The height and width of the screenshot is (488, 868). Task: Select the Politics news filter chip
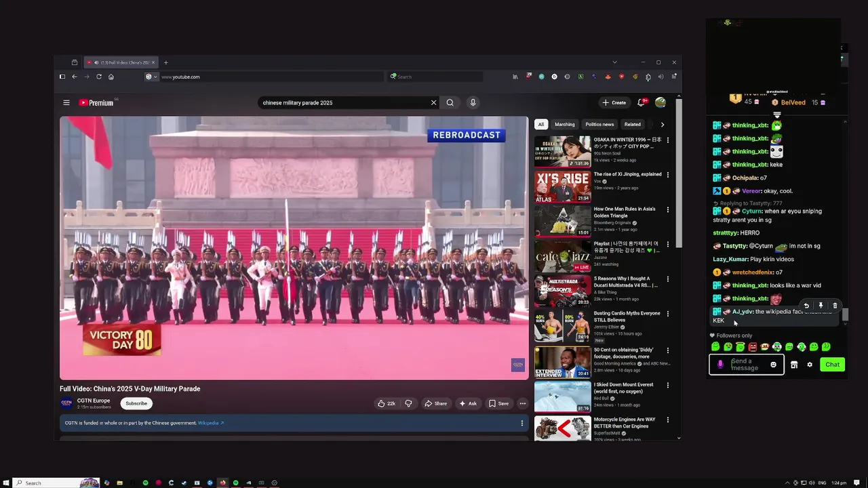coord(599,125)
